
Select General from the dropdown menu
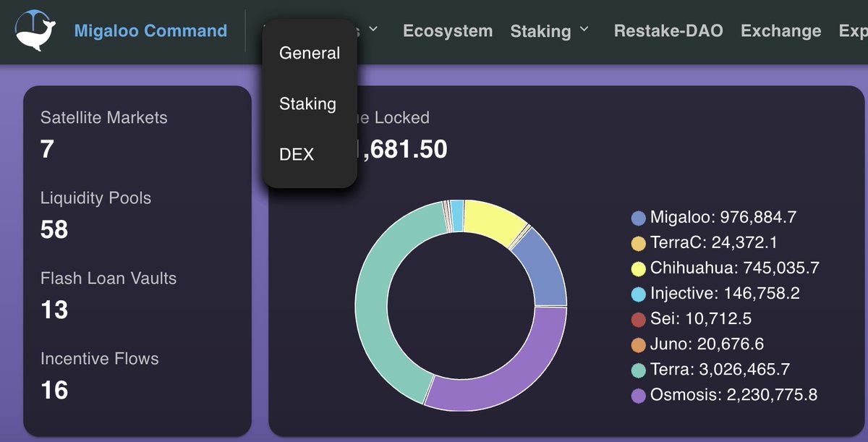tap(310, 54)
